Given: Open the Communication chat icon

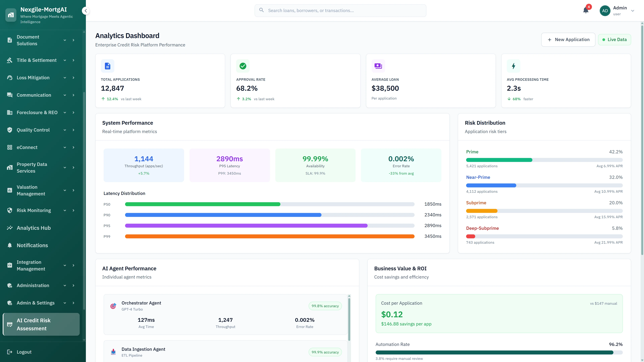Looking at the screenshot, I should [10, 95].
